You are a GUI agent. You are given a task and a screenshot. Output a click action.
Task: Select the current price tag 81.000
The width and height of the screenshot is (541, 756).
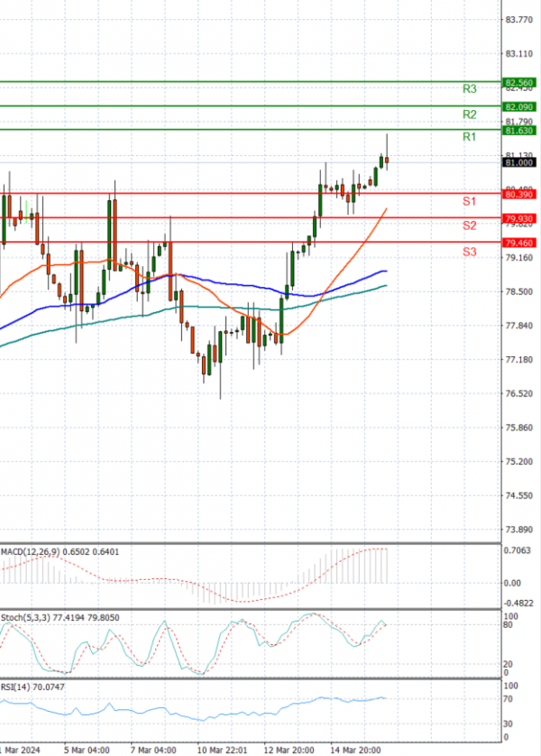click(520, 162)
